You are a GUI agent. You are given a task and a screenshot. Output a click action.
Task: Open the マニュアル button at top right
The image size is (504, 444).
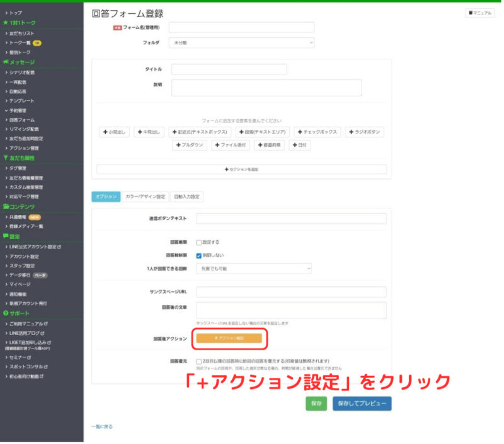point(480,13)
